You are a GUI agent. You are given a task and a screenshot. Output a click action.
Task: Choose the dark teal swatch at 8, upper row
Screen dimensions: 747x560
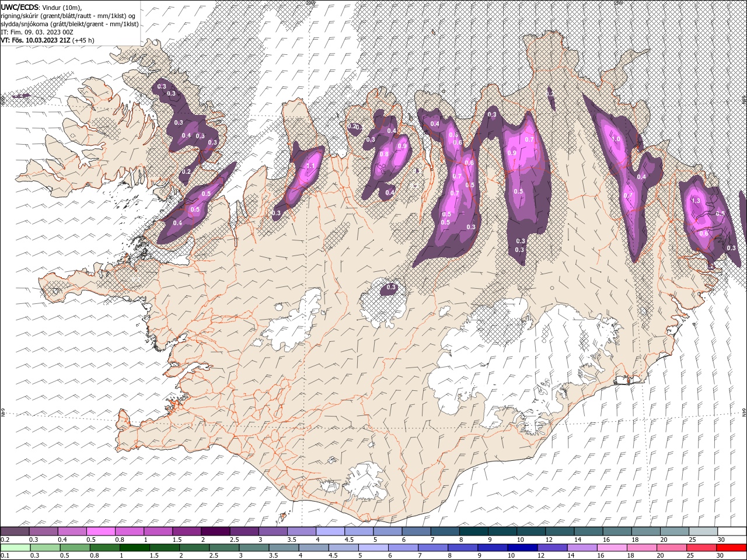[x=473, y=531]
